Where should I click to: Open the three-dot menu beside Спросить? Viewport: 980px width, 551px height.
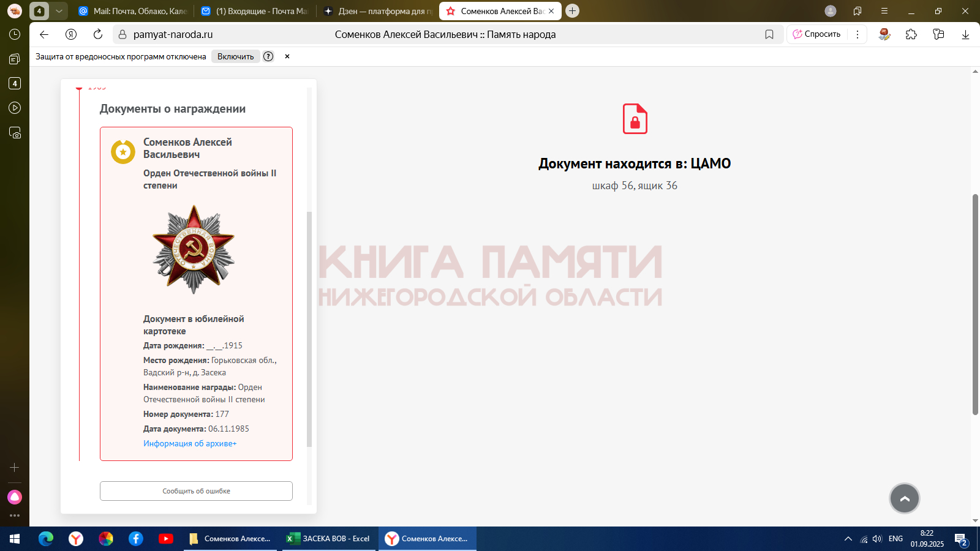pos(858,34)
